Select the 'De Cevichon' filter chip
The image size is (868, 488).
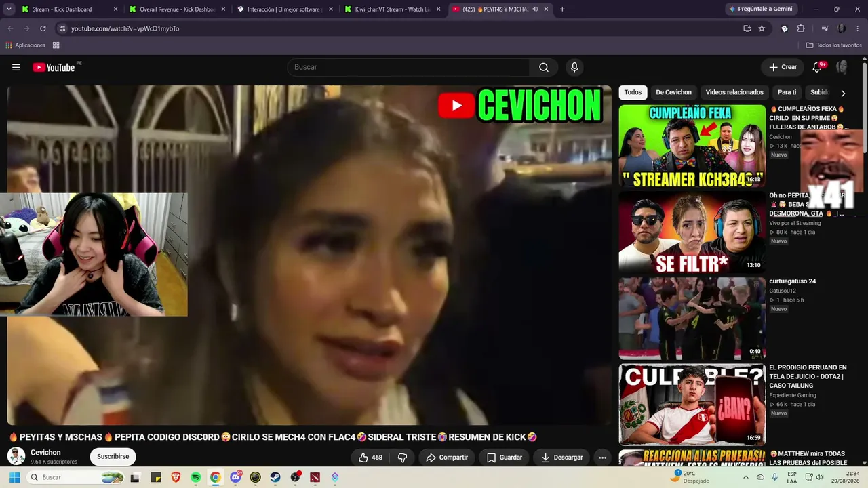673,92
